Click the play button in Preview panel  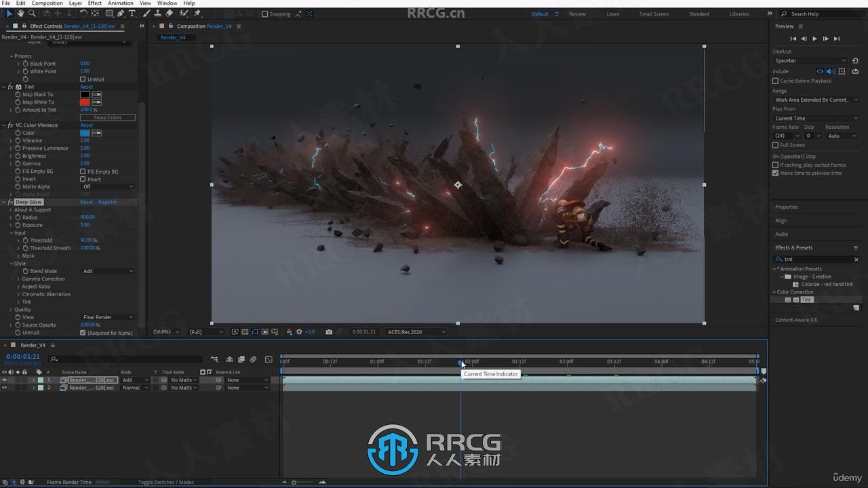coord(814,39)
